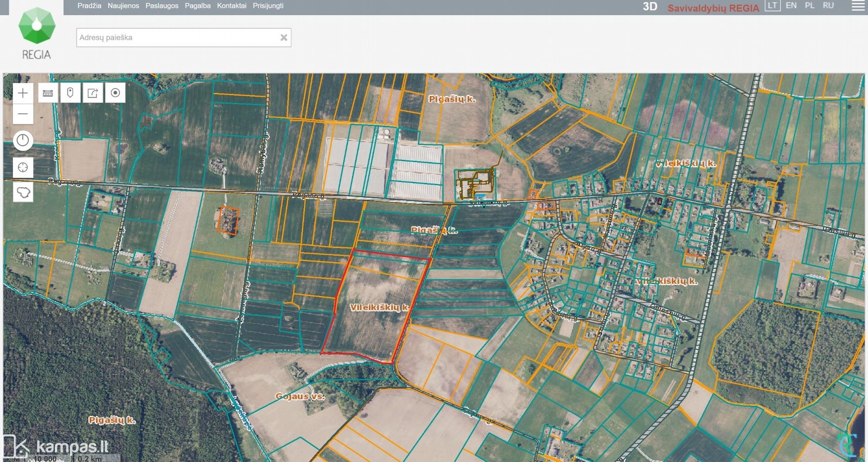Activate the map pin marker tool
868x462 pixels.
point(70,93)
